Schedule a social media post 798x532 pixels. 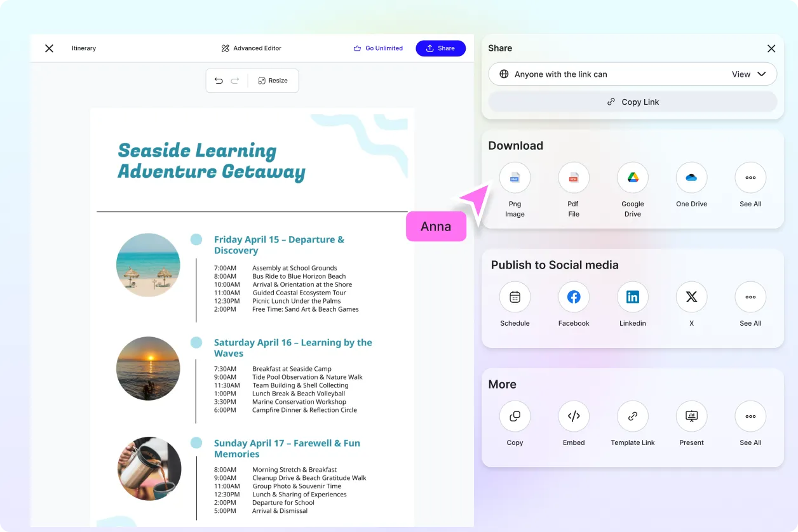(x=515, y=296)
